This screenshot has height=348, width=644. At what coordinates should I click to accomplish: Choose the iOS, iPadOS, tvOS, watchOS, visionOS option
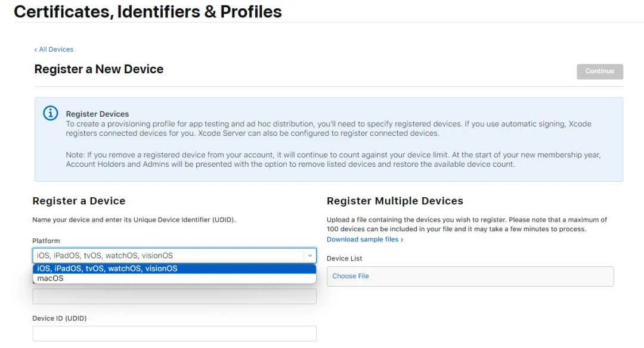[x=107, y=269]
